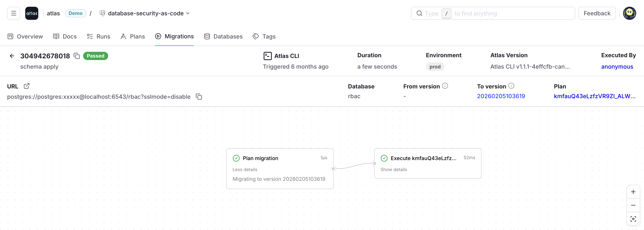Open the database-security-as-code project dropdown
The height and width of the screenshot is (230, 644).
click(148, 13)
